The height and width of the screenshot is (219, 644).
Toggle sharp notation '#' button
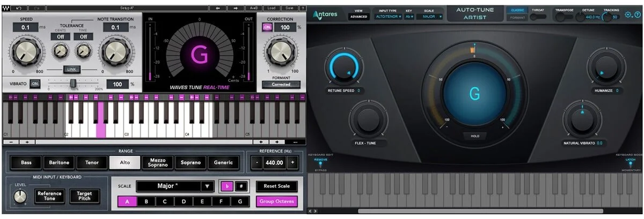click(241, 186)
